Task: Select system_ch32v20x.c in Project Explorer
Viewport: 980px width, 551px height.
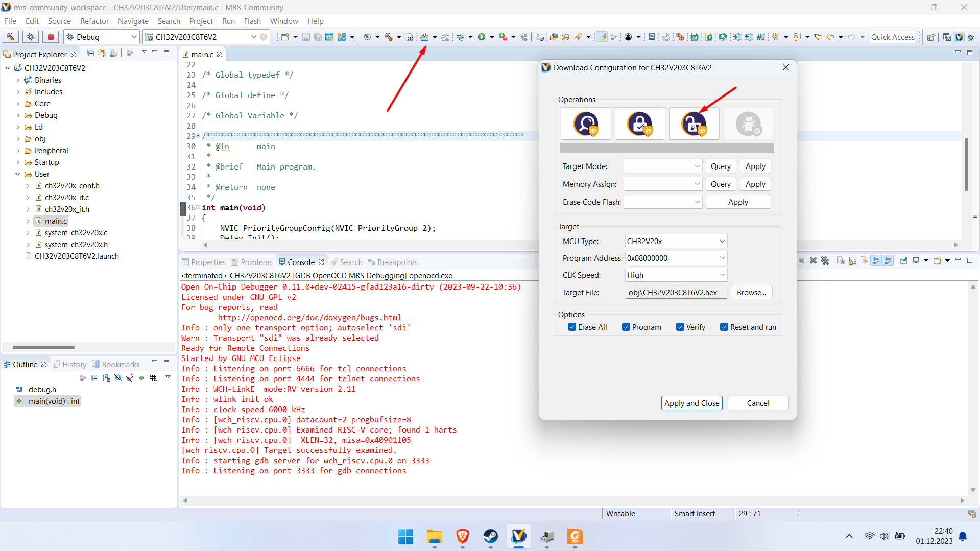Action: click(x=76, y=233)
